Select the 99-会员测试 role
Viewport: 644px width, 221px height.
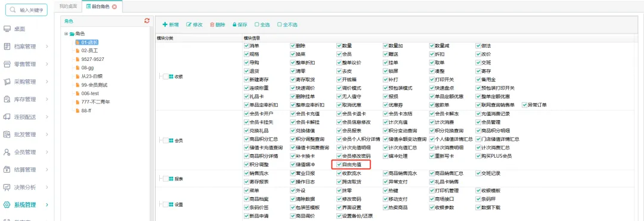pos(94,85)
